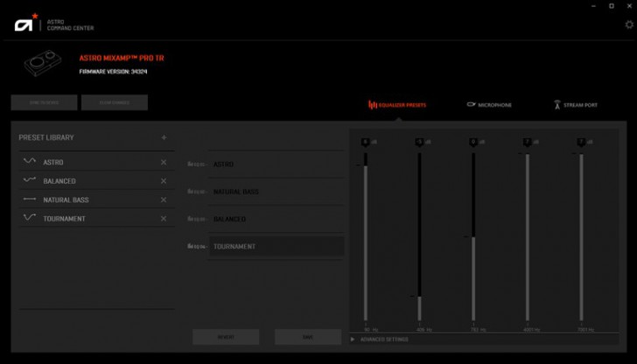Click the -5 dB value badge above 409 Hz
The image size is (637, 364).
tap(419, 142)
